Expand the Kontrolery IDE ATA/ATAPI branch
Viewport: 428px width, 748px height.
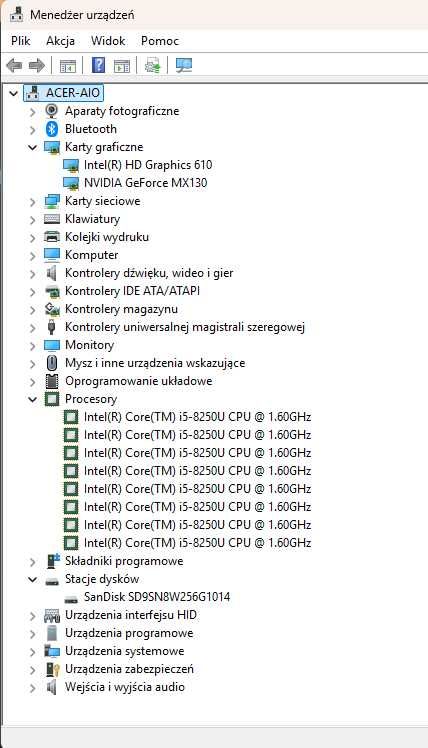(32, 291)
